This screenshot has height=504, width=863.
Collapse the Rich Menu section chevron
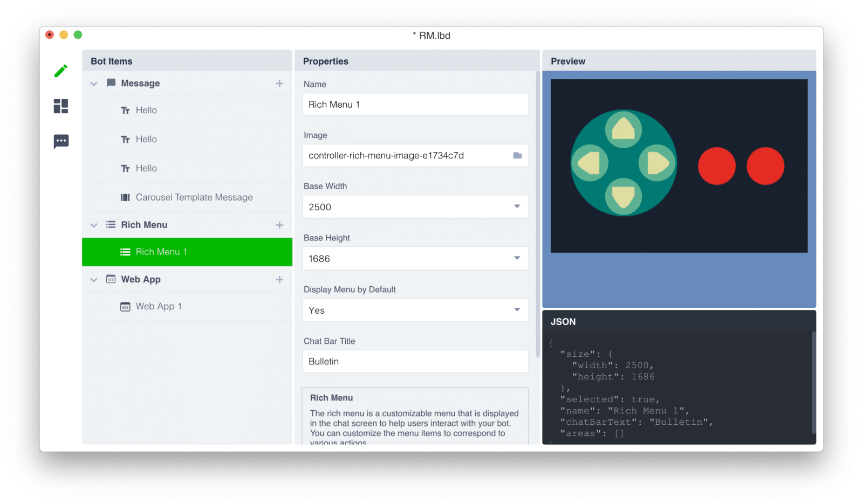94,225
